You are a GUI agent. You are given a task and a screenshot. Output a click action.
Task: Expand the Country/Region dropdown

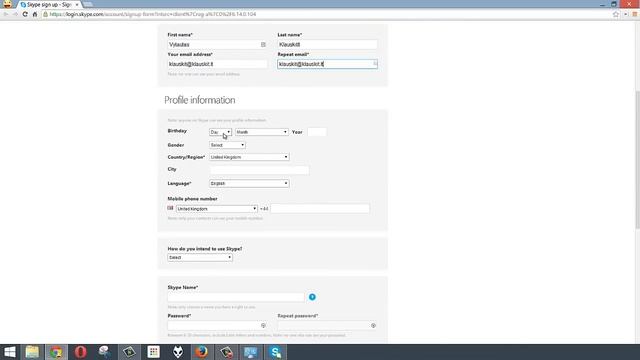[x=249, y=157]
